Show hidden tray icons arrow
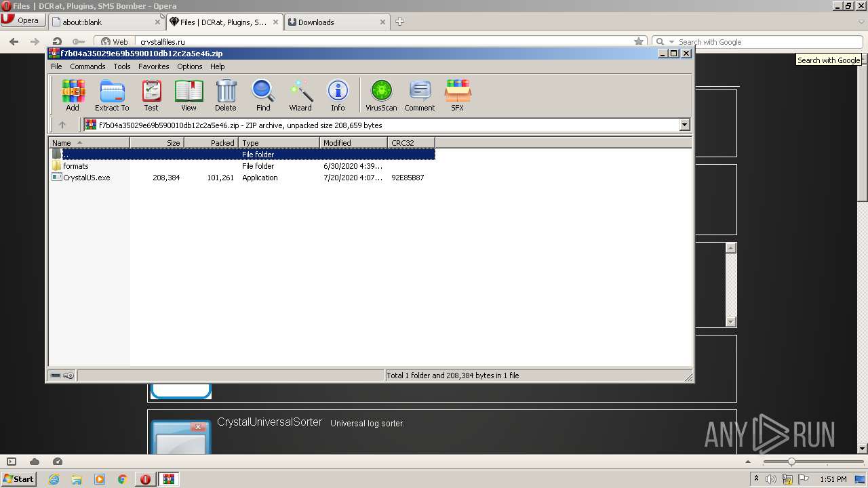This screenshot has height=488, width=868. (x=756, y=479)
